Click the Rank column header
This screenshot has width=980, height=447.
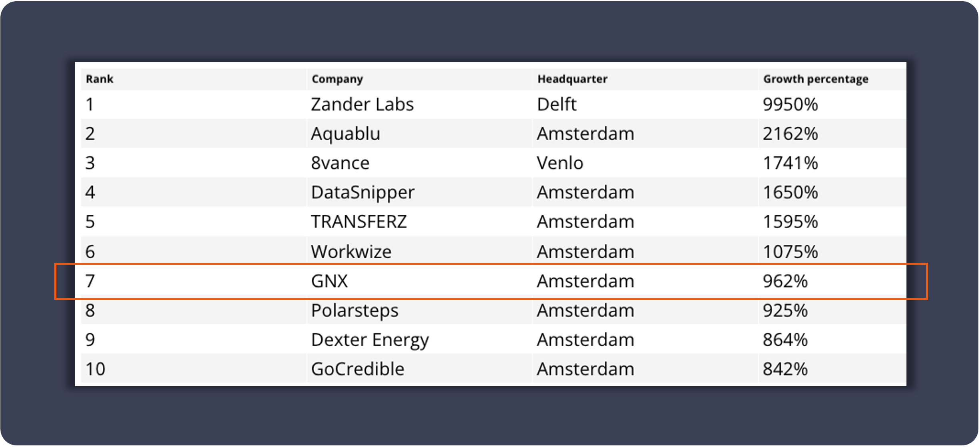(100, 79)
